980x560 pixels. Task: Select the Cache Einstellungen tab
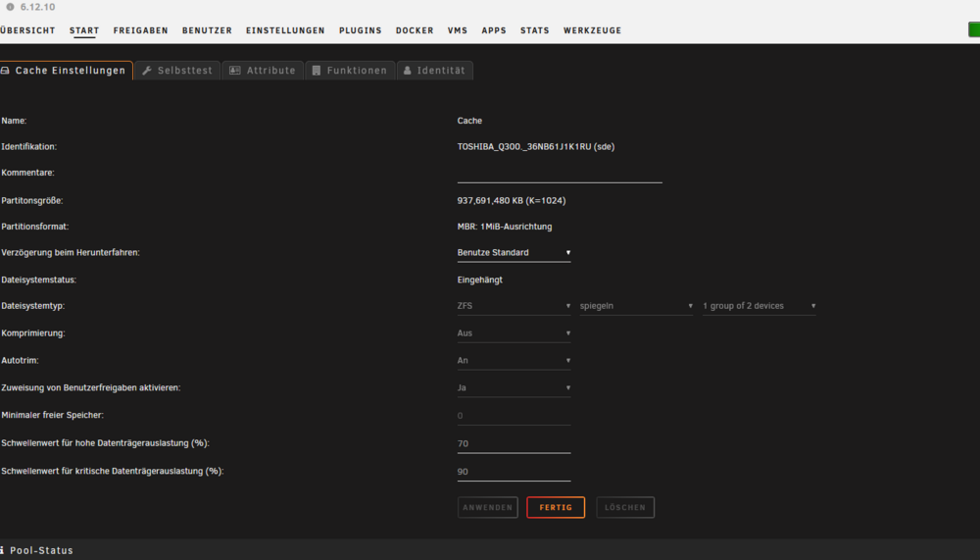[x=67, y=70]
